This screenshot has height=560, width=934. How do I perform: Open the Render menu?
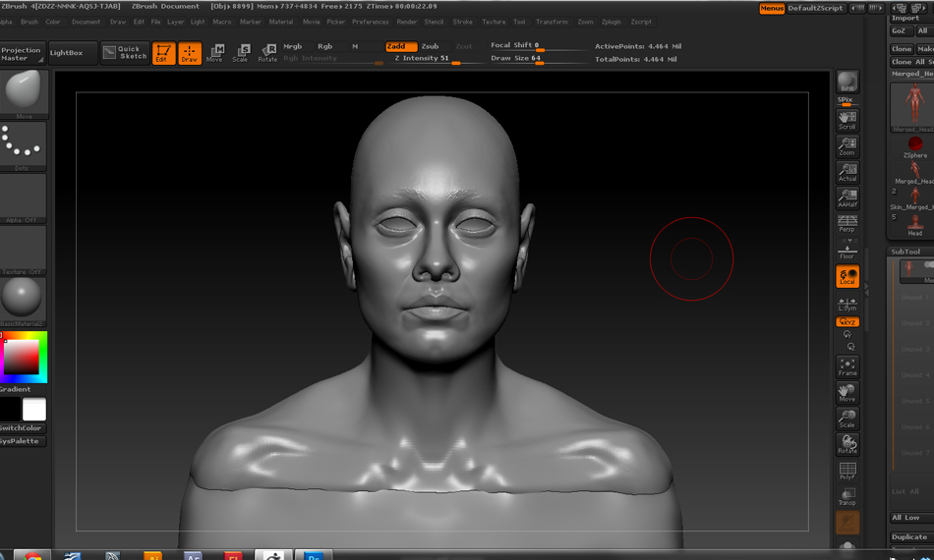pyautogui.click(x=407, y=22)
